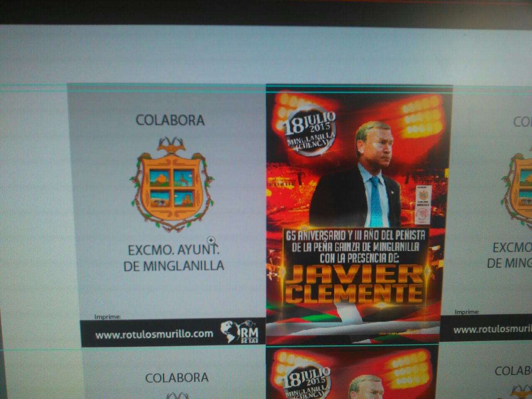Select the RM globe logo in the black banner

(x=239, y=332)
